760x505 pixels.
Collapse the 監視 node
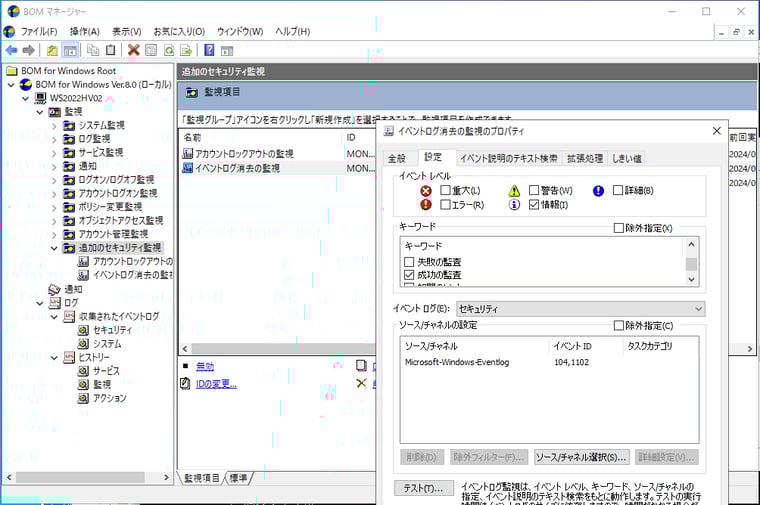pos(40,112)
